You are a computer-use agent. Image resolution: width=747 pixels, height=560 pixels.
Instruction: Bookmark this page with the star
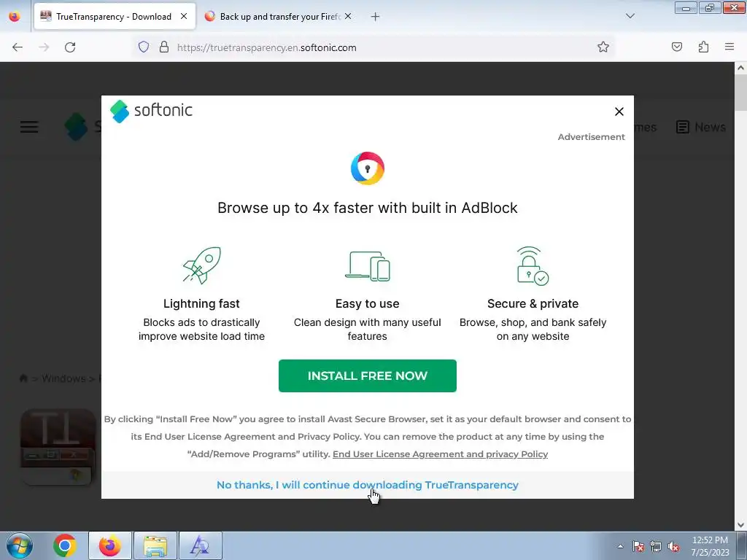(x=603, y=47)
